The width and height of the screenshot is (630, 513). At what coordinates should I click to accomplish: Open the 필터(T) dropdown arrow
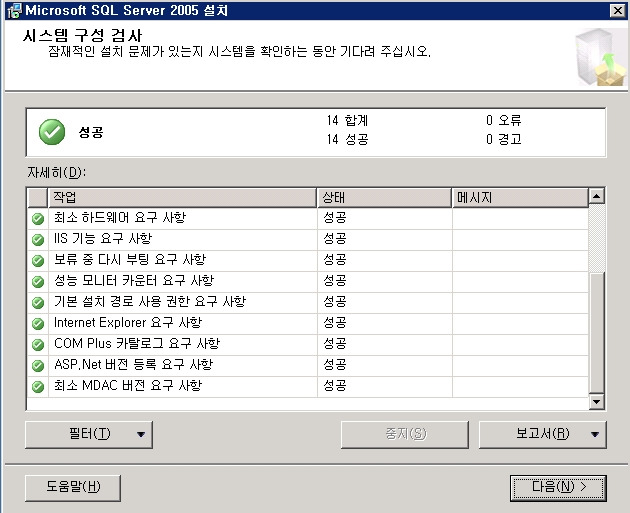click(141, 434)
